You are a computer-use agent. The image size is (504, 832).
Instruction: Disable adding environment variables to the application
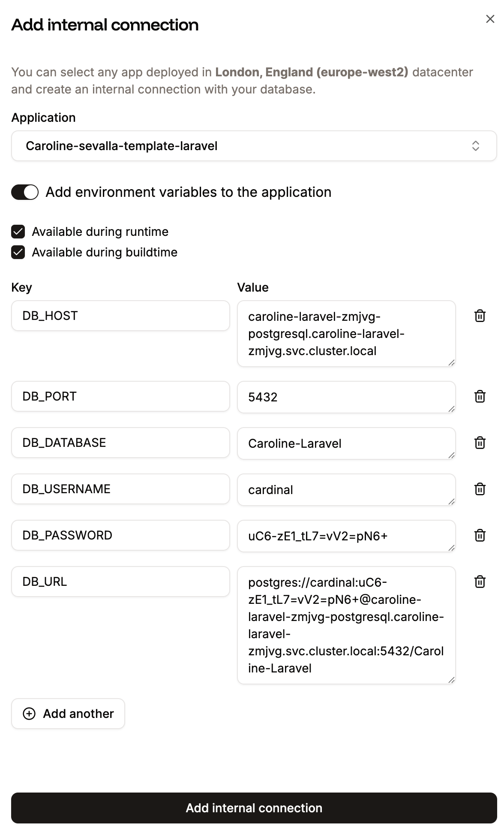pos(24,193)
